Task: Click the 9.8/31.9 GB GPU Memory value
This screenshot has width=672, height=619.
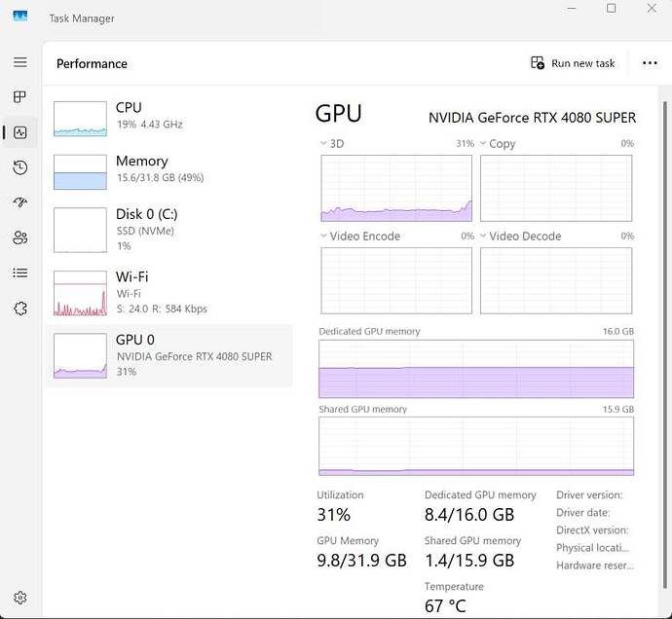Action: [x=361, y=561]
